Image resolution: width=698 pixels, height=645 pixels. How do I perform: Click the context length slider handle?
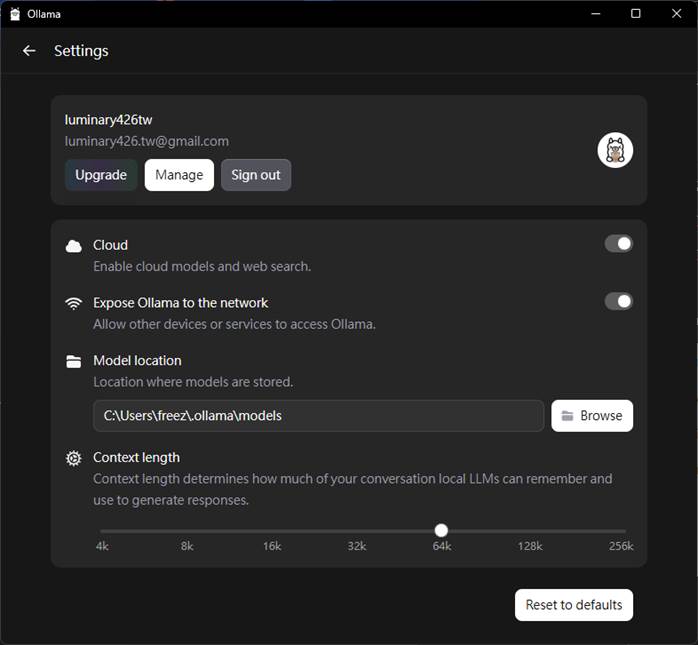(441, 531)
